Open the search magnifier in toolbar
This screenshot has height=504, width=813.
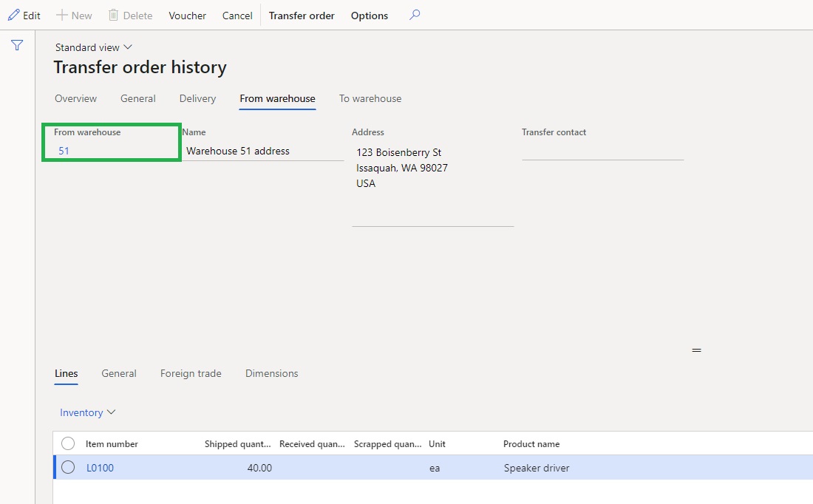tap(415, 15)
